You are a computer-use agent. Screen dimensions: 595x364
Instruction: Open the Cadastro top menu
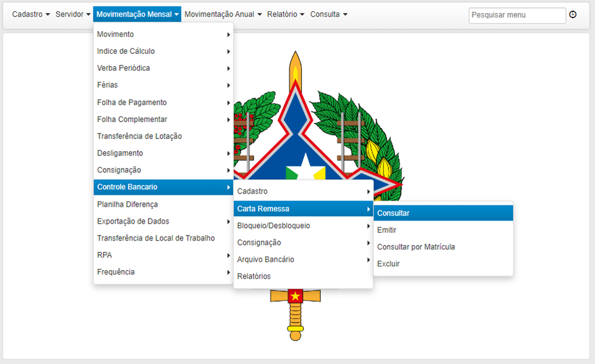[31, 14]
